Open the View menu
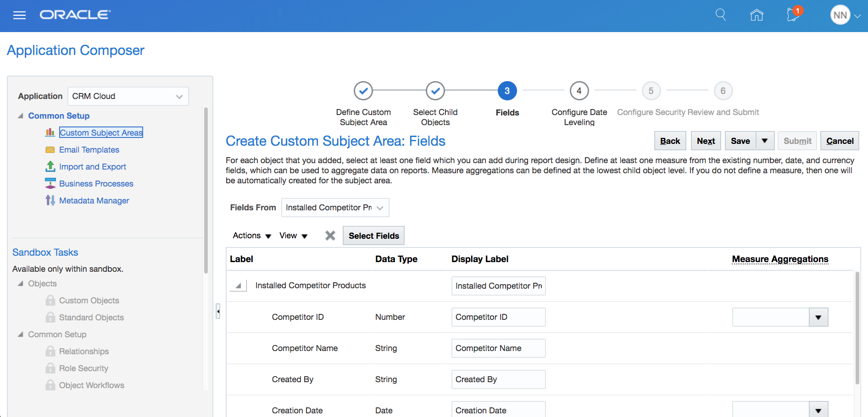This screenshot has height=417, width=868. click(x=293, y=236)
